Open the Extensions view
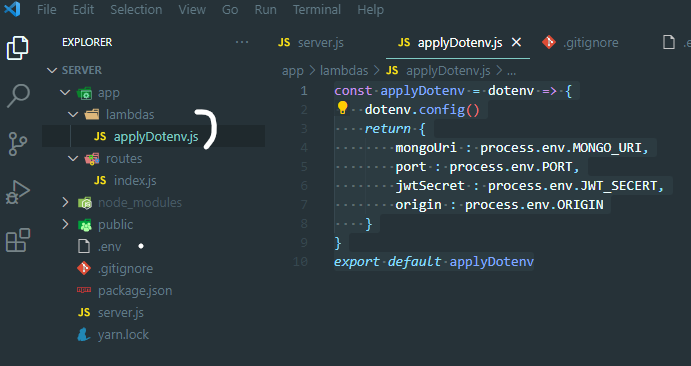 point(18,240)
